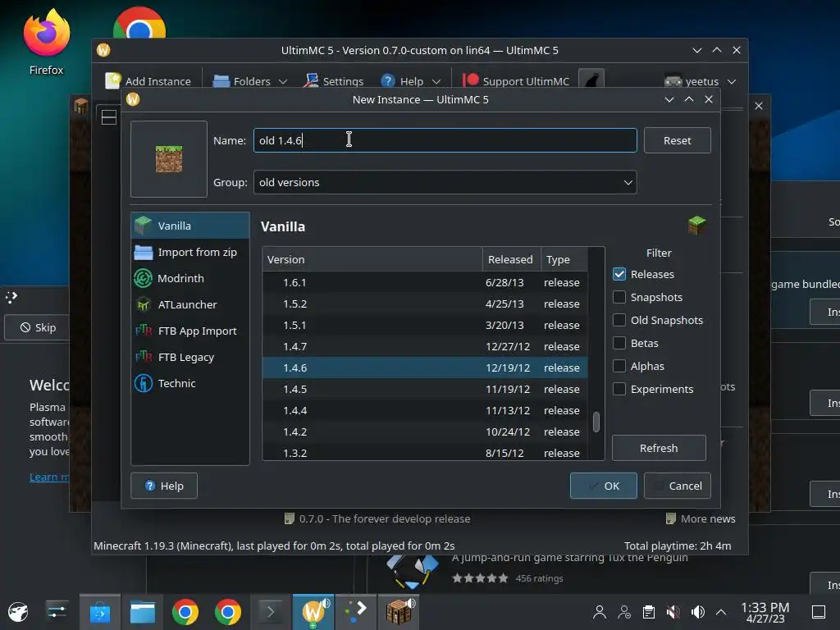840x630 pixels.
Task: Click Add Instance in UltimMC toolbar
Action: pos(148,81)
